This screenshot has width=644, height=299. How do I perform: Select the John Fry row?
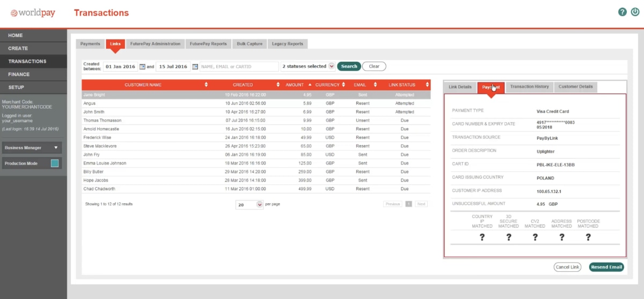pyautogui.click(x=256, y=155)
